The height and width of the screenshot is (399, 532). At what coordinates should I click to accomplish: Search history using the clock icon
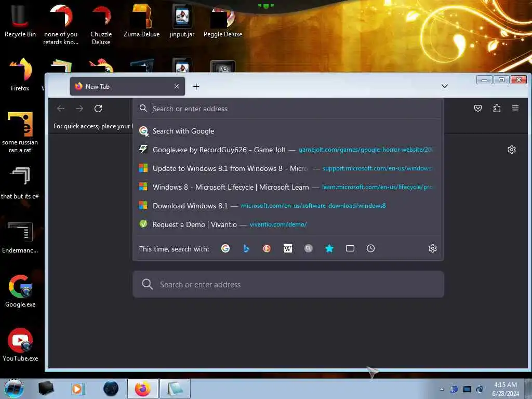click(371, 248)
